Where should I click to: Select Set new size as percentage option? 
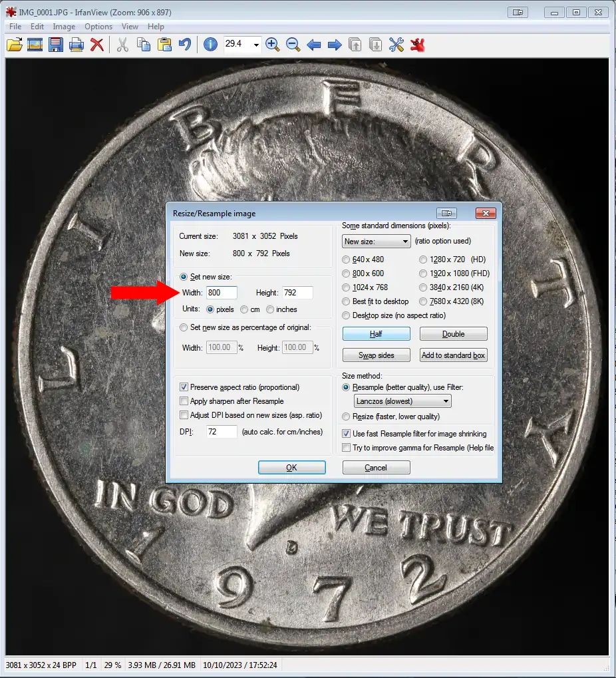coord(184,327)
